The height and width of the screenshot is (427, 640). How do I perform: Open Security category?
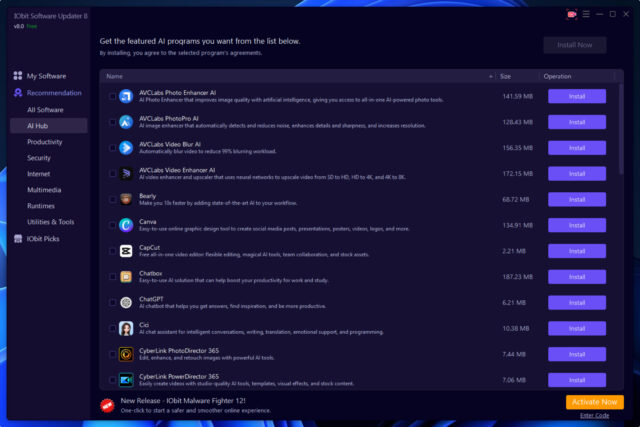[39, 158]
